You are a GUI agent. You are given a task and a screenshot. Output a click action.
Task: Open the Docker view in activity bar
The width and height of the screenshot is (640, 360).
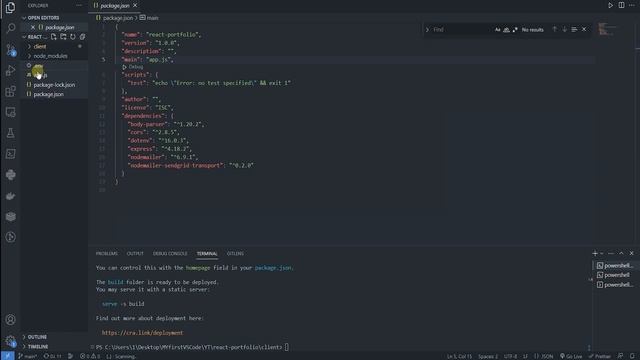point(11,196)
